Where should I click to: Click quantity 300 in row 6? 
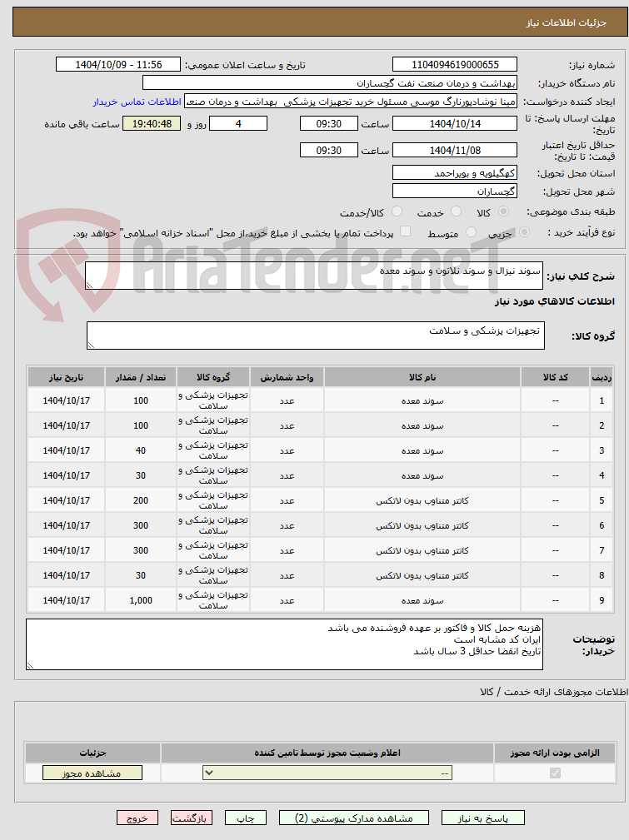[x=141, y=525]
